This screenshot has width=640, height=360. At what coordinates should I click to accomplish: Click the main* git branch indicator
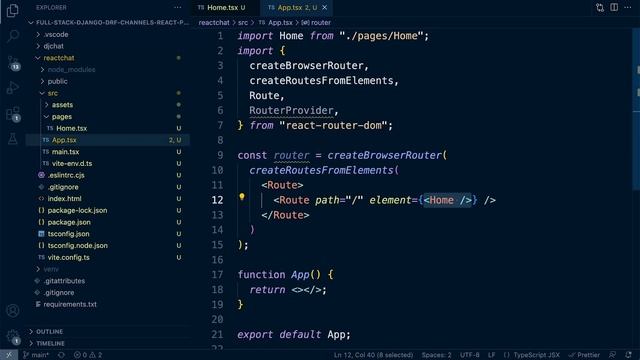point(36,355)
